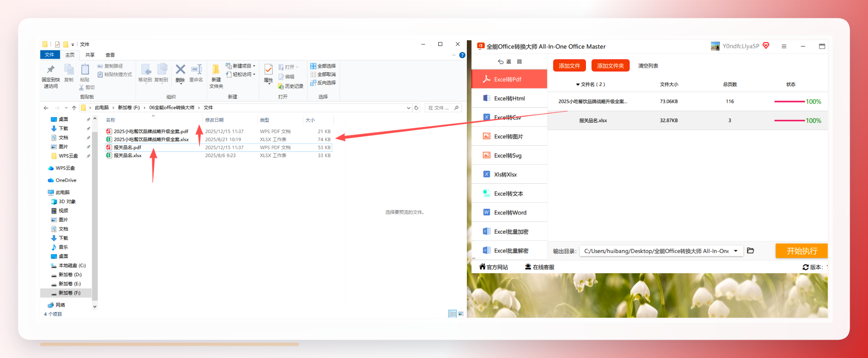Image resolution: width=868 pixels, height=358 pixels.
Task: Click the 重命名 rename icon
Action: [x=196, y=69]
